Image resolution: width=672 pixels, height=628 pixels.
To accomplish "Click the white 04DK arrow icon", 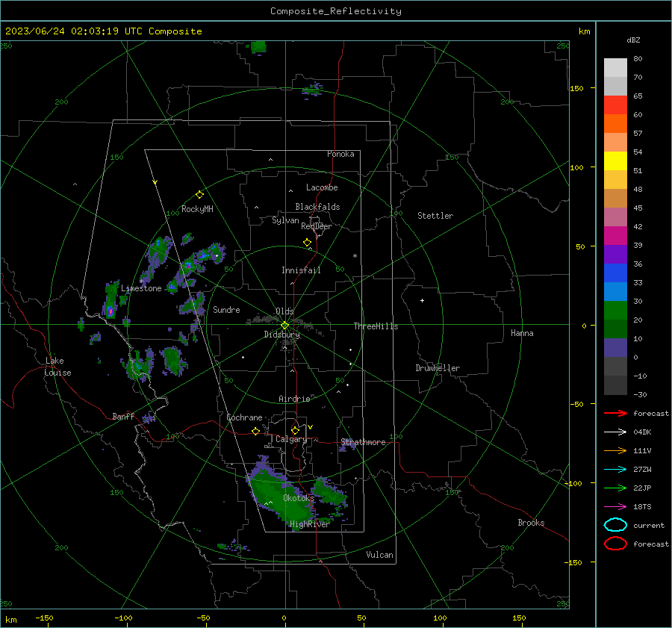I will click(x=615, y=432).
